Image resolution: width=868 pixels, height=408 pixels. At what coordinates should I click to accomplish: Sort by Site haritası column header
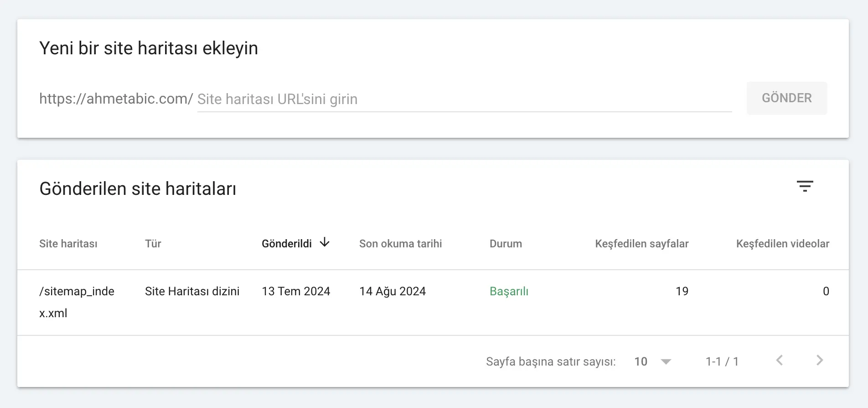click(x=68, y=244)
